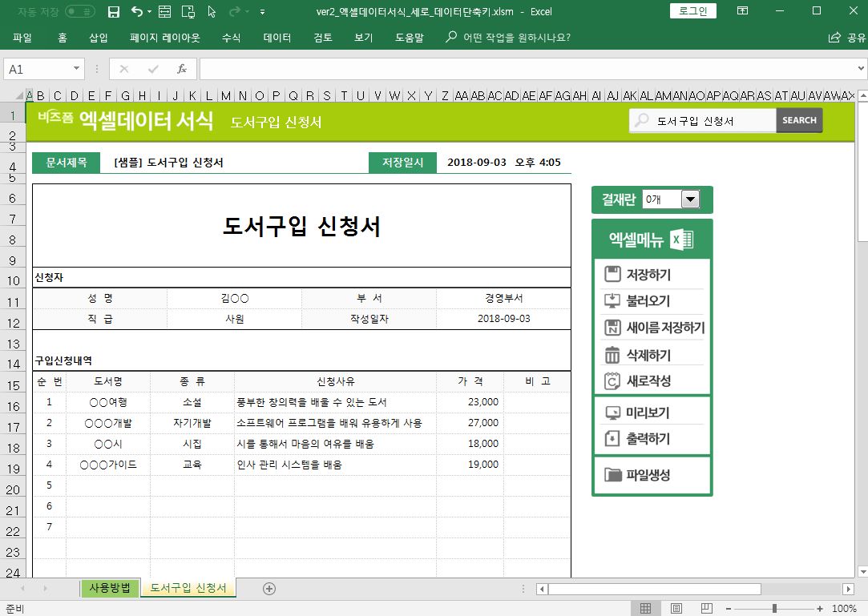Screen dimensions: 868x616
Task: Click the undo arrow icon
Action: [x=137, y=12]
